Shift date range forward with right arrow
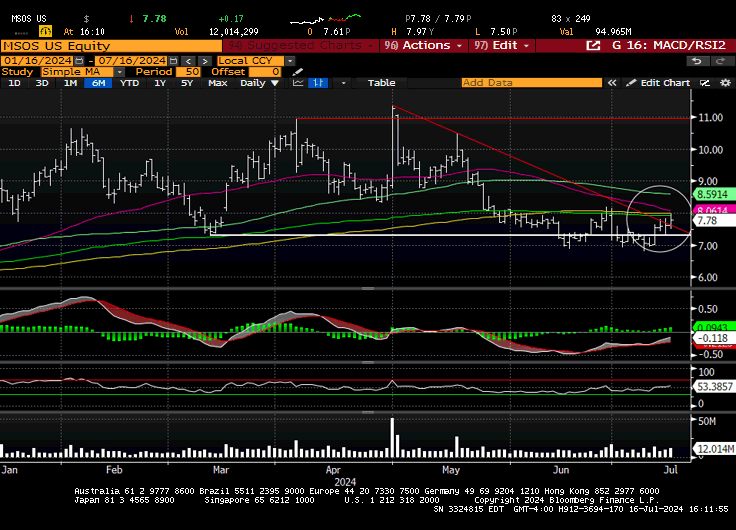 205,61
